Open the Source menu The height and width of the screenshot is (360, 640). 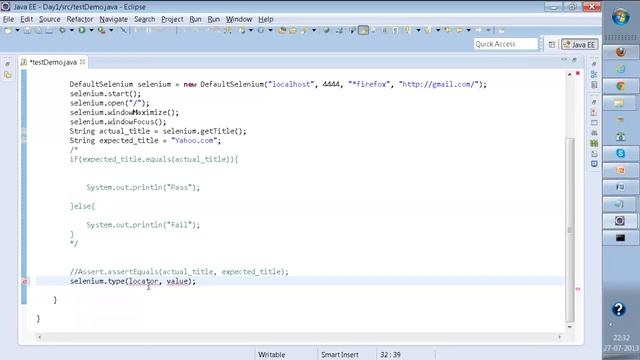click(x=49, y=19)
